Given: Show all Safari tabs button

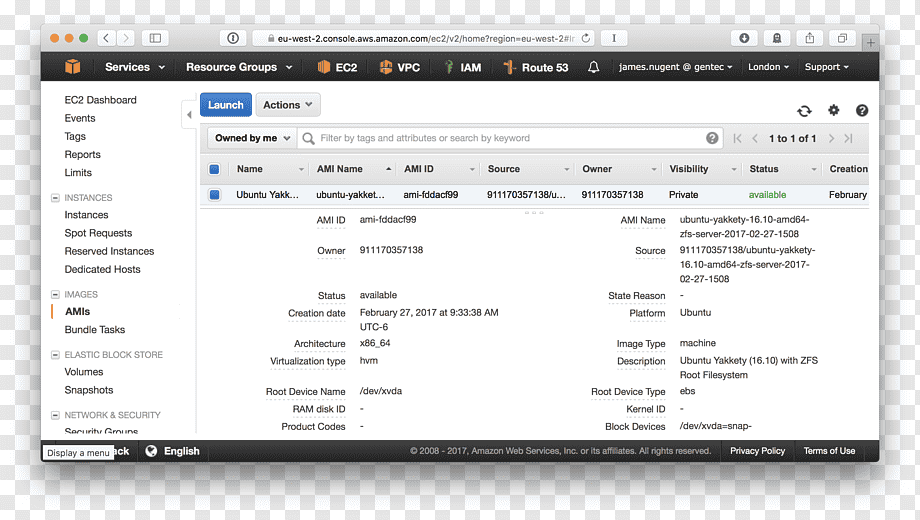Looking at the screenshot, I should [843, 38].
